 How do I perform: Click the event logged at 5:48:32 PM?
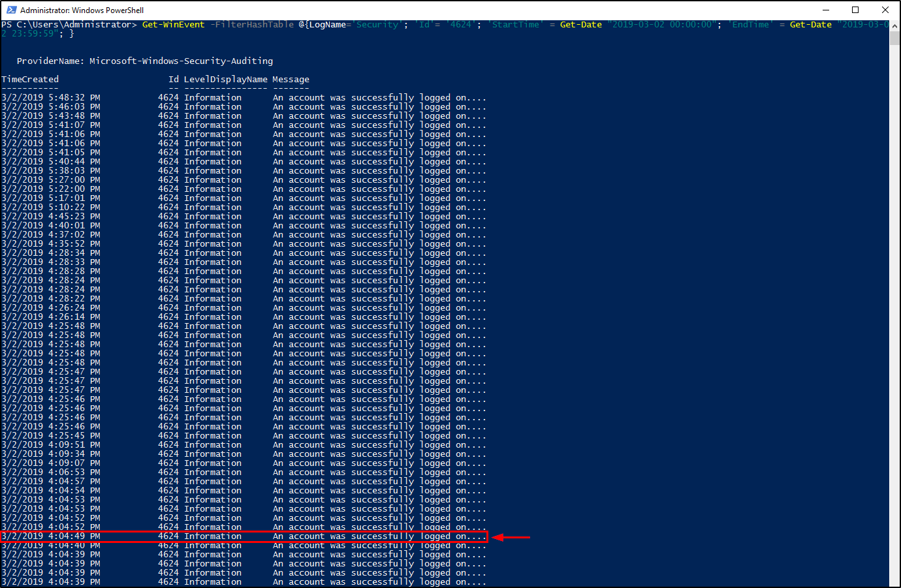coord(244,98)
